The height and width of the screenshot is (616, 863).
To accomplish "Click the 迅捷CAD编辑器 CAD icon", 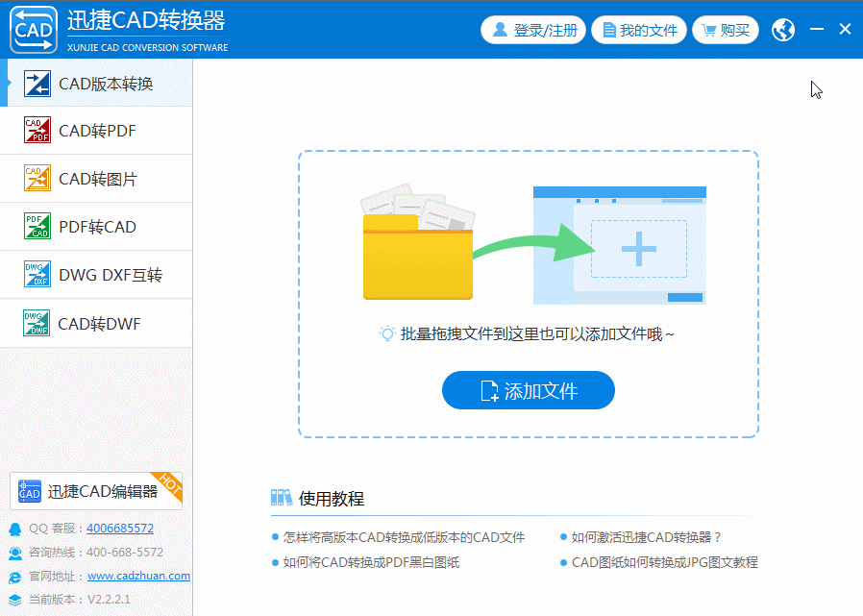I will point(29,490).
